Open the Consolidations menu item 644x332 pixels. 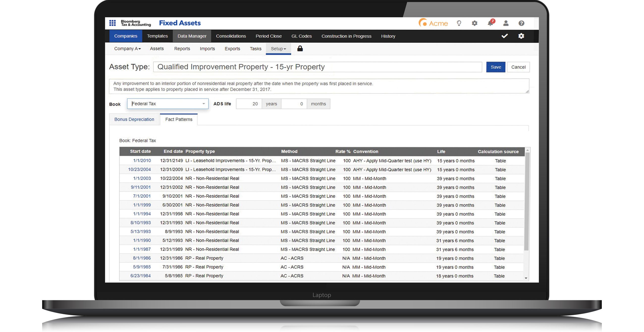tap(231, 36)
